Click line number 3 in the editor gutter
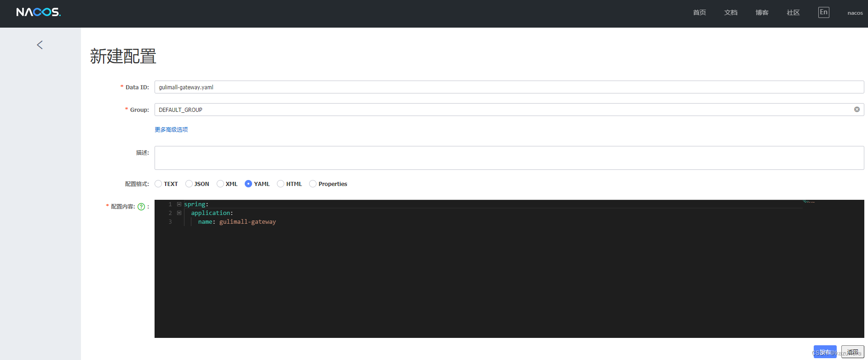 coord(170,222)
